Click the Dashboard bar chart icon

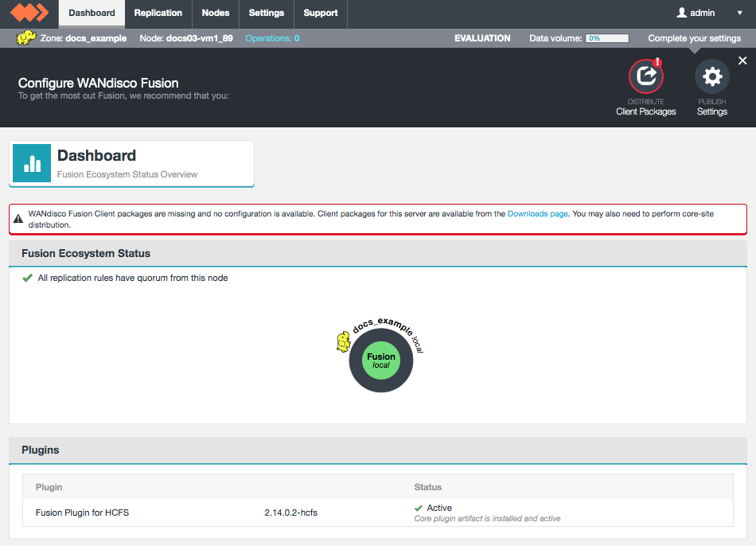(32, 163)
